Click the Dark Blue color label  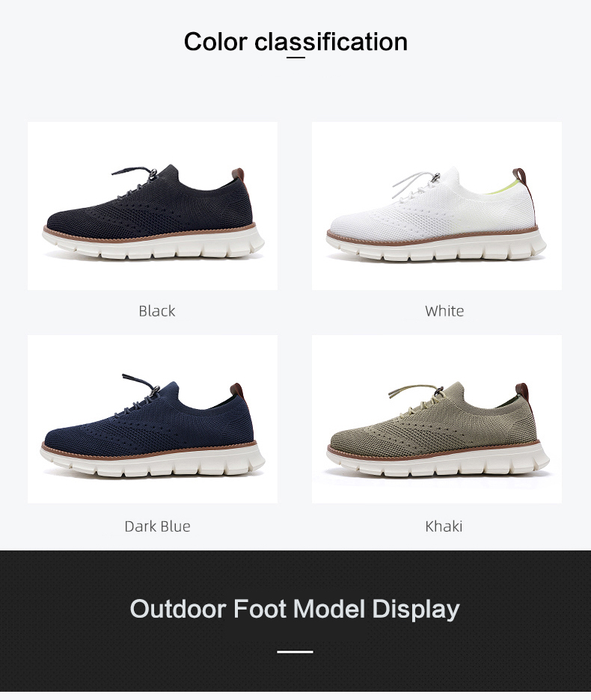(157, 526)
